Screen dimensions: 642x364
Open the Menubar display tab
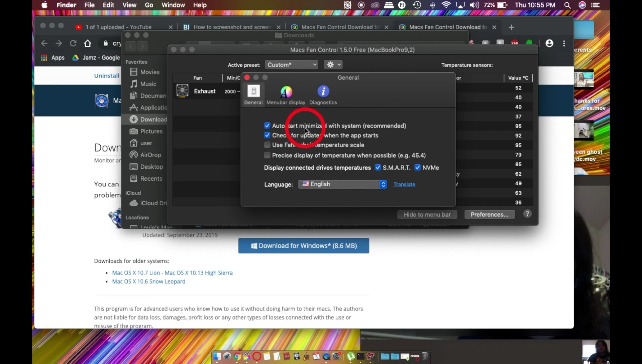click(x=286, y=95)
